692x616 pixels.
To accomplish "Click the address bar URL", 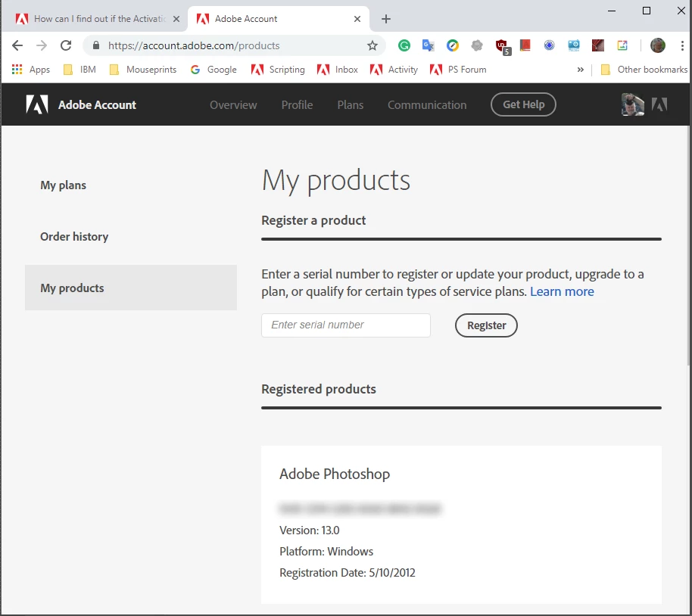I will [x=194, y=45].
